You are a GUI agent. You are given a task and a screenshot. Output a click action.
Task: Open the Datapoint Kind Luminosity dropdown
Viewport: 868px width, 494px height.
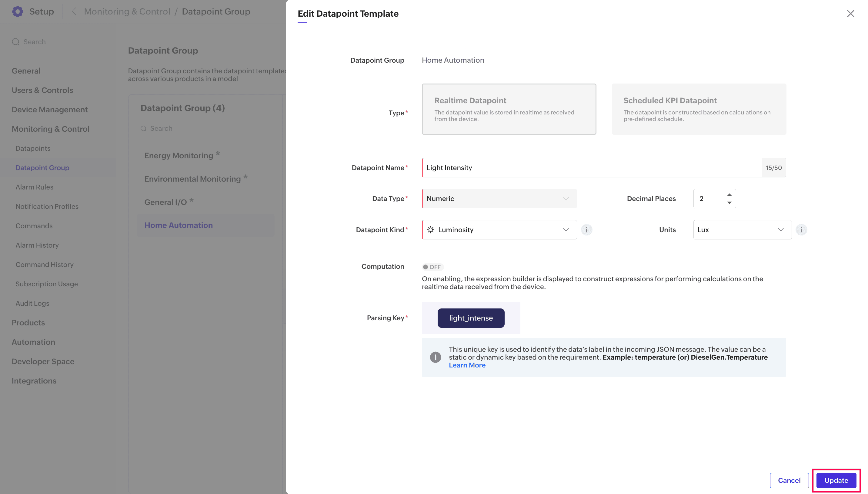click(499, 230)
